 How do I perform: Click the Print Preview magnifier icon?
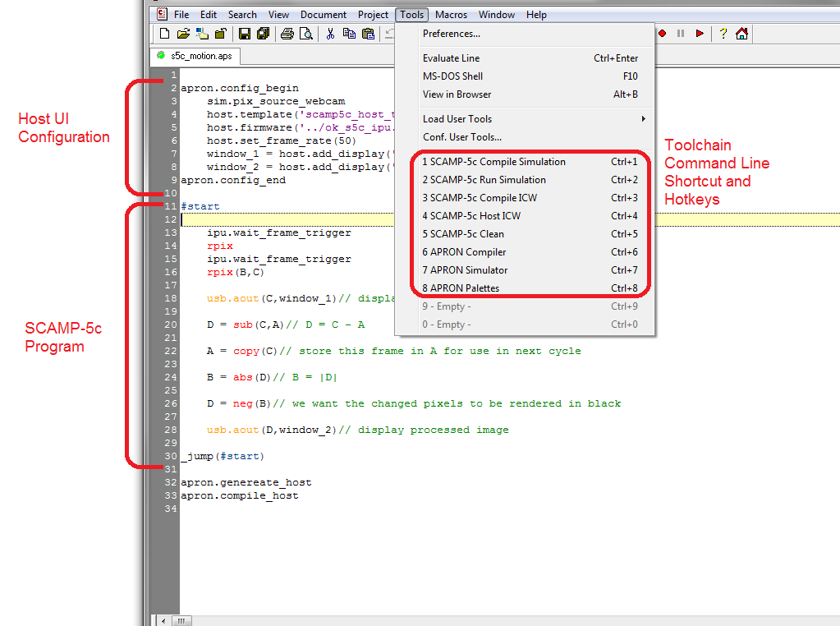click(306, 34)
